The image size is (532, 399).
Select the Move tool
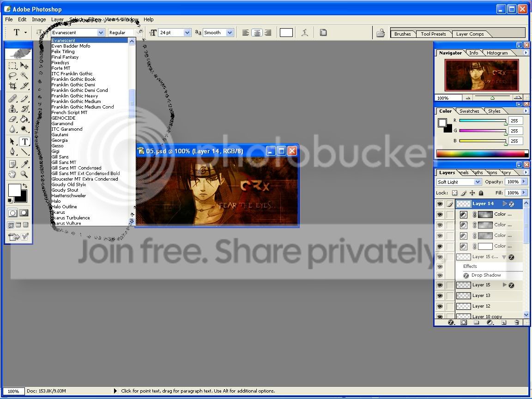[x=24, y=66]
